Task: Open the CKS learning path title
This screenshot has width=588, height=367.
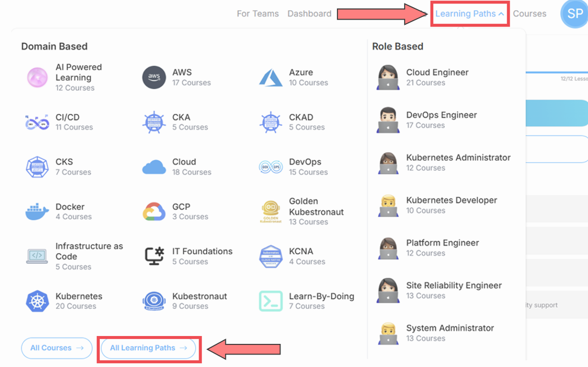Action: point(64,162)
